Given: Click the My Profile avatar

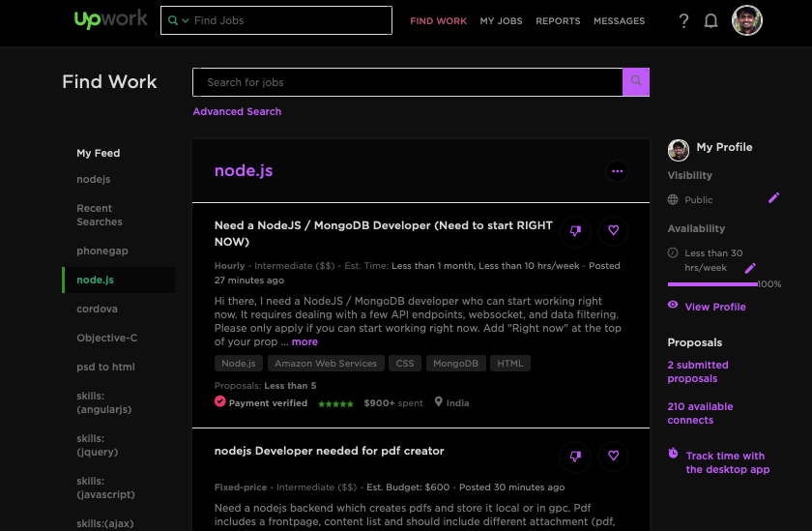Looking at the screenshot, I should pos(678,150).
